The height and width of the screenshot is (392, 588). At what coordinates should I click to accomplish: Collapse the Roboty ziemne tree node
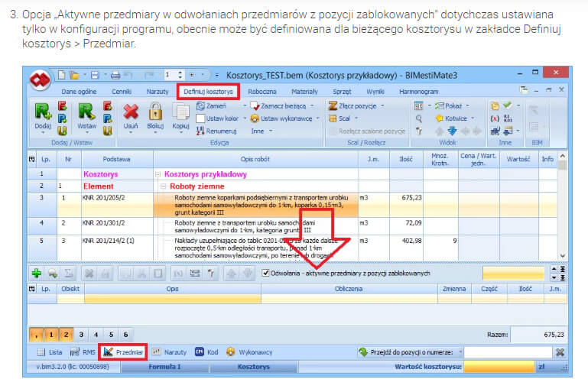[x=164, y=186]
